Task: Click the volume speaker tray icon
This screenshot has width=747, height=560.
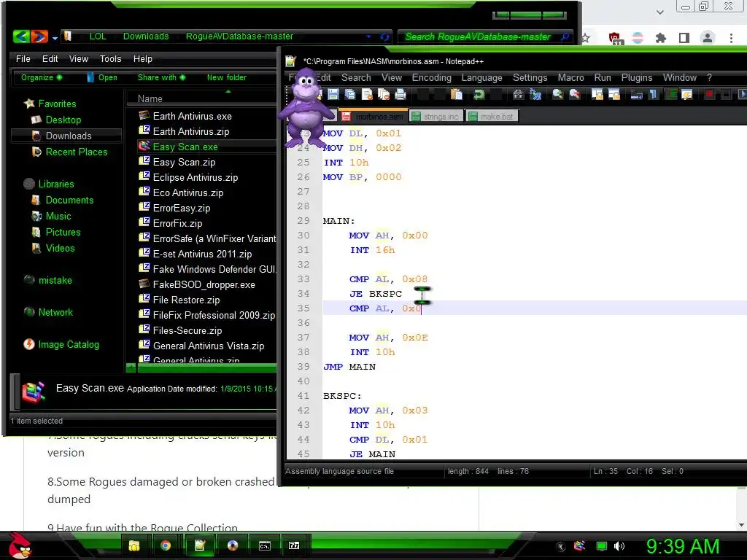Action: [619, 546]
